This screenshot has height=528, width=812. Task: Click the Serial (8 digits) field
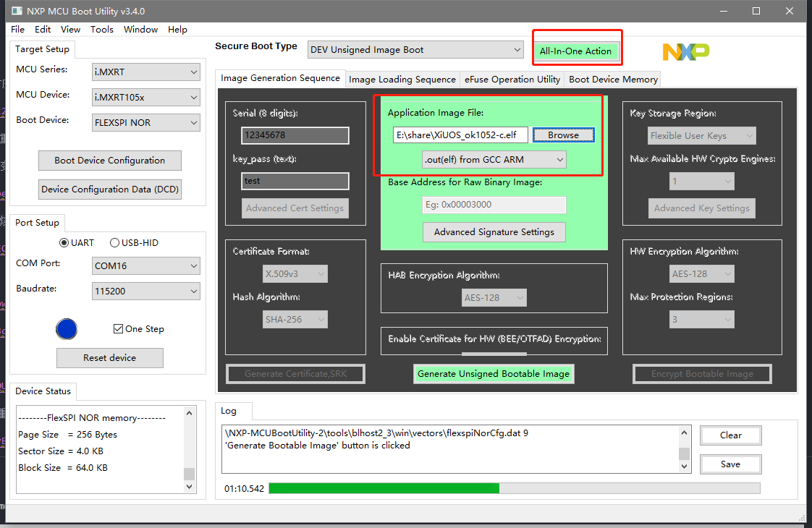coord(295,135)
